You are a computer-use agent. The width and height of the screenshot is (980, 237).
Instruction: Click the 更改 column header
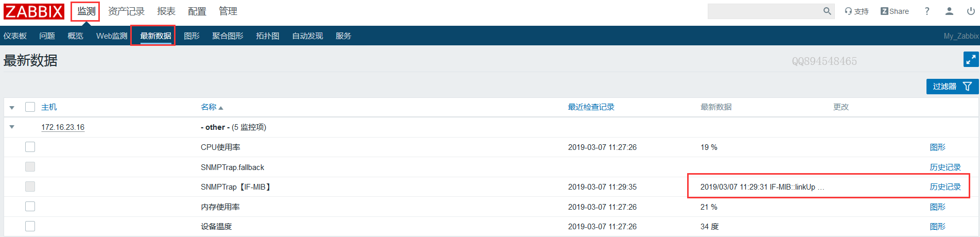point(841,107)
